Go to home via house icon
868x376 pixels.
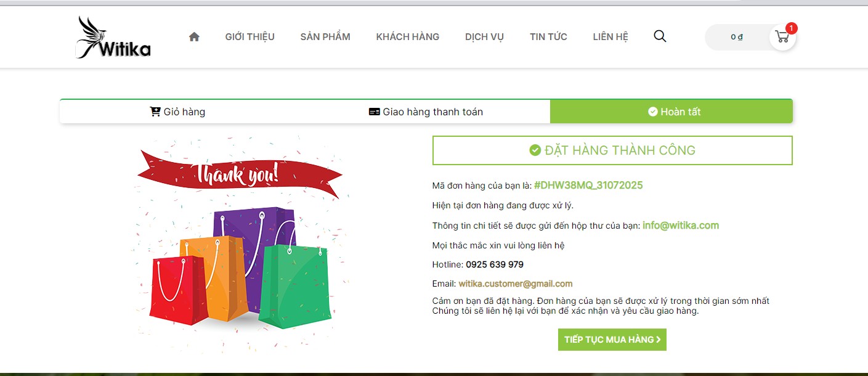[x=194, y=37]
